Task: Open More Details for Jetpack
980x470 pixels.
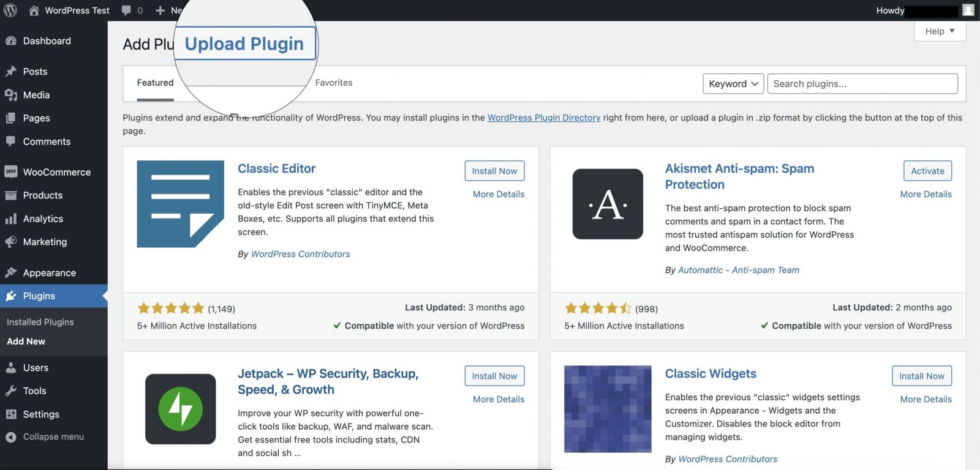Action: (499, 399)
